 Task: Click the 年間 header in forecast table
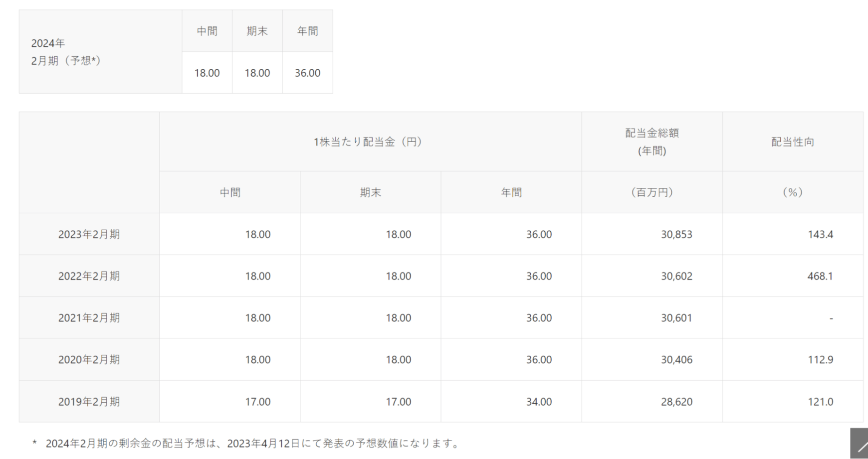tap(307, 31)
